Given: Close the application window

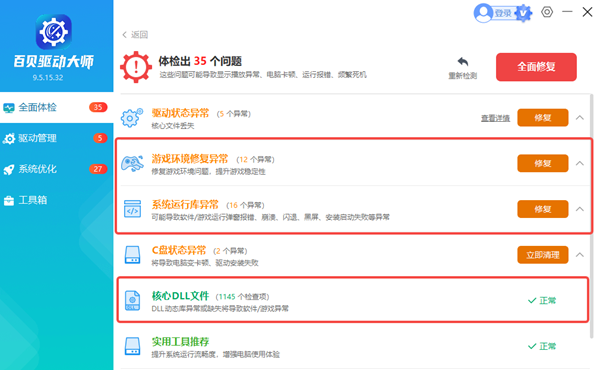Looking at the screenshot, I should pyautogui.click(x=587, y=12).
